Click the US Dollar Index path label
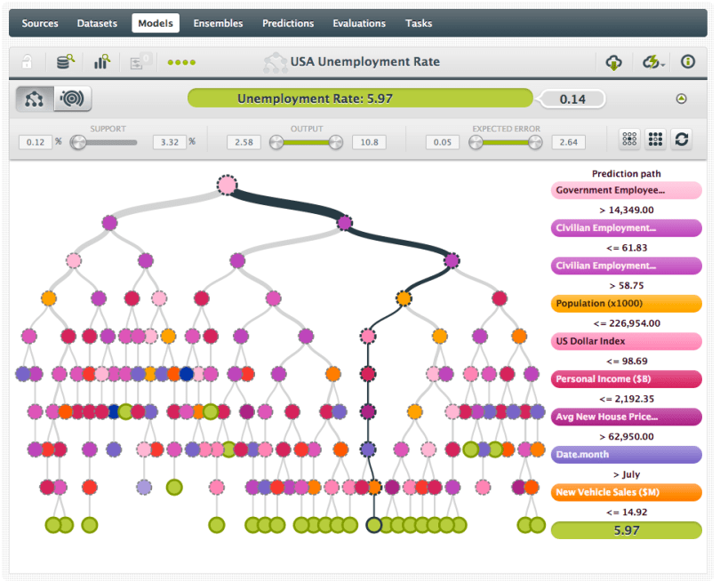 point(626,341)
